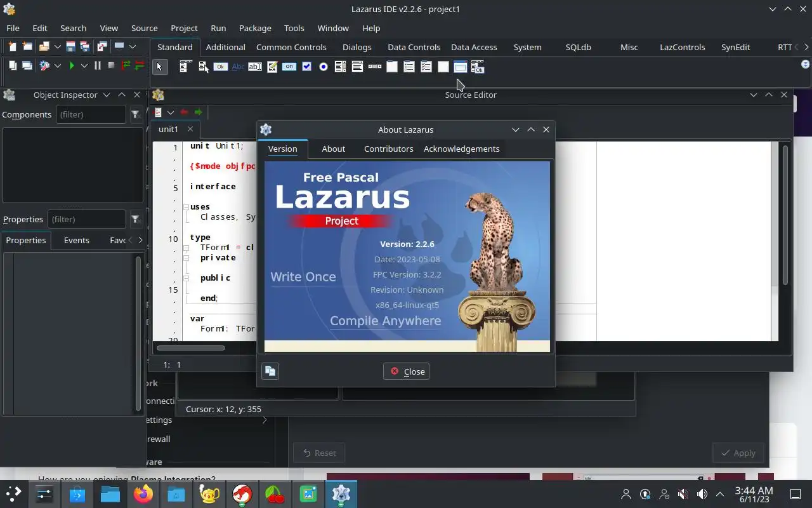Pick the TToggleBox 'on' component icon
Viewport: 812px width, 508px height.
(289, 67)
